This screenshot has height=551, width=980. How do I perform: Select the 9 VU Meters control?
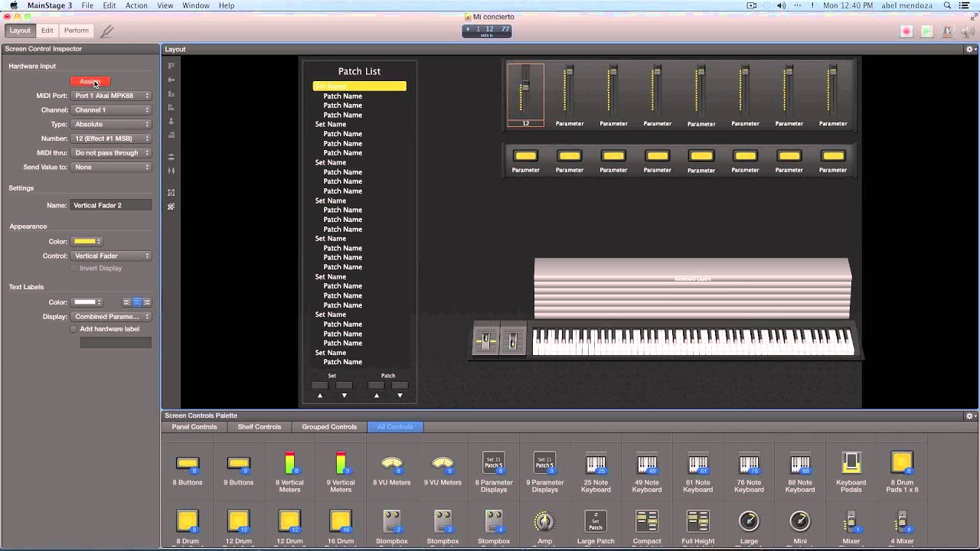[x=443, y=471]
